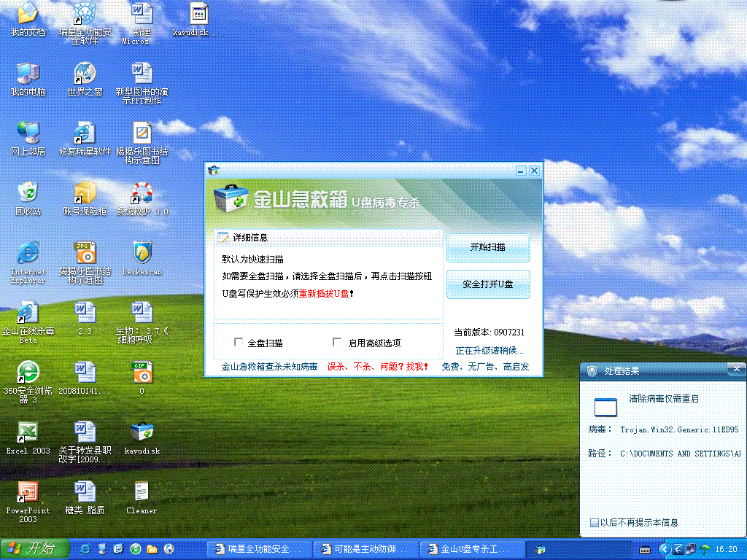Switch to the first-aid box icon taskbar button
The height and width of the screenshot is (560, 747).
point(578,549)
